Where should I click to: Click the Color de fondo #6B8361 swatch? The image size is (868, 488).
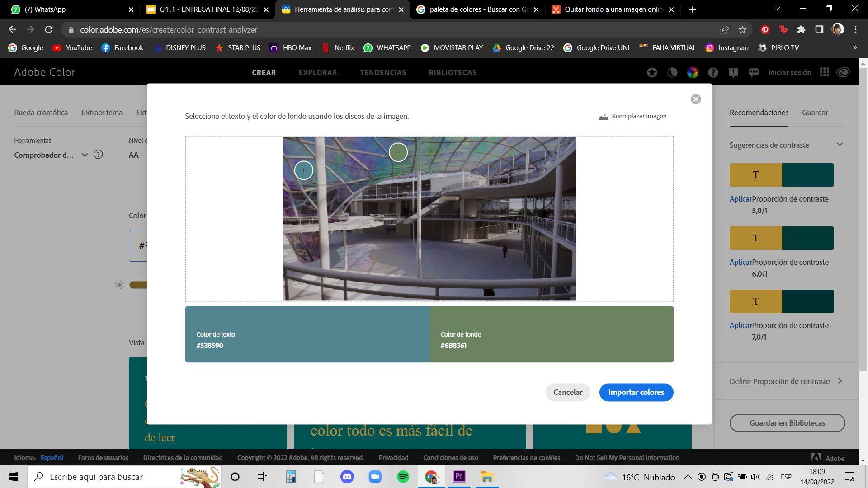click(x=551, y=334)
